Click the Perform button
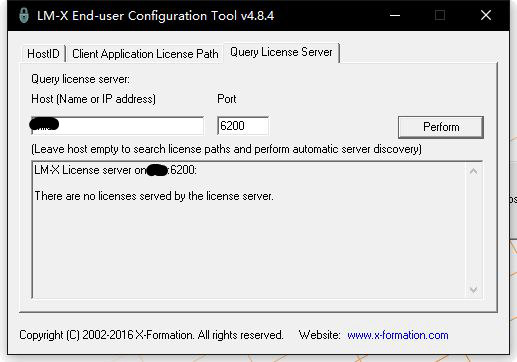 (x=441, y=127)
